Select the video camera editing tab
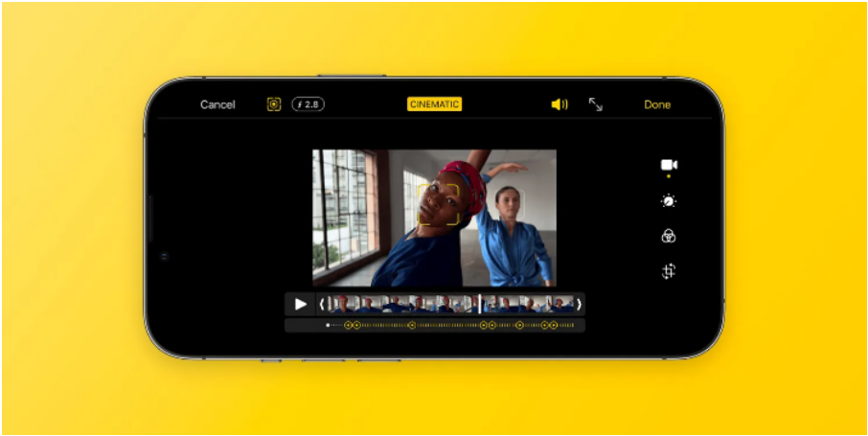The image size is (868, 436). (669, 166)
